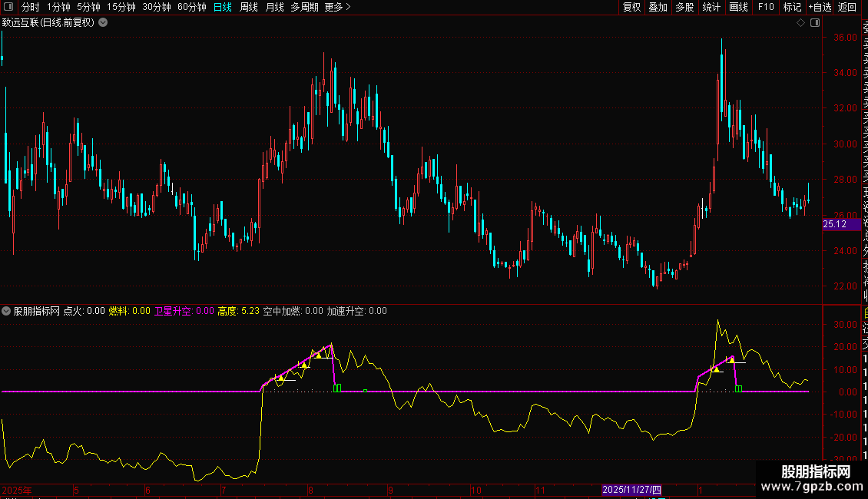The image size is (868, 499).
Task: Open the 画线 drawing tools
Action: (x=738, y=7)
